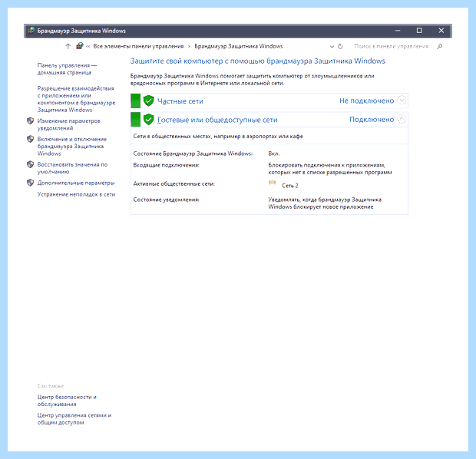476x459 pixels.
Task: Maximize the firewall window
Action: 419,31
